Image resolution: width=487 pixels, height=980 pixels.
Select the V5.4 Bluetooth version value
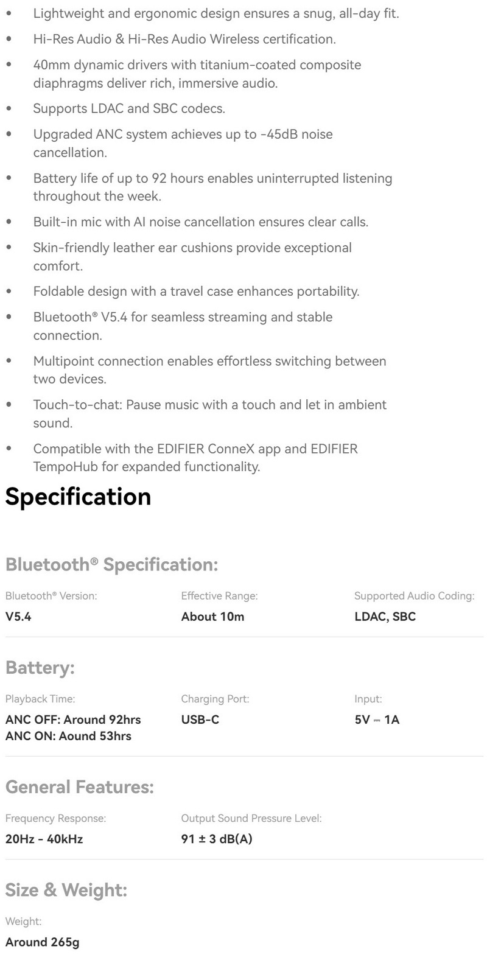coord(18,617)
